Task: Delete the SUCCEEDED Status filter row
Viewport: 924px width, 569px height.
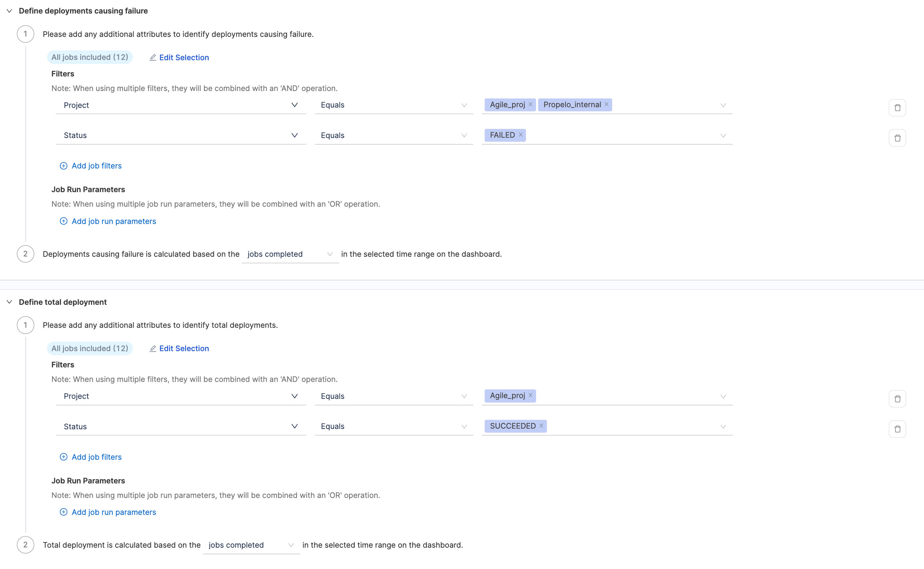Action: (x=897, y=429)
